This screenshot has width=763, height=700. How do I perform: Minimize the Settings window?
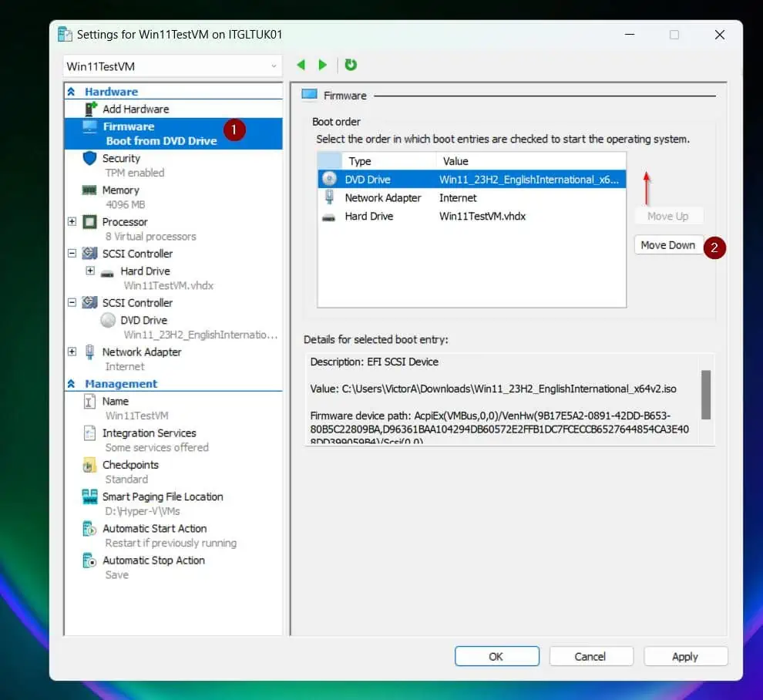(630, 35)
